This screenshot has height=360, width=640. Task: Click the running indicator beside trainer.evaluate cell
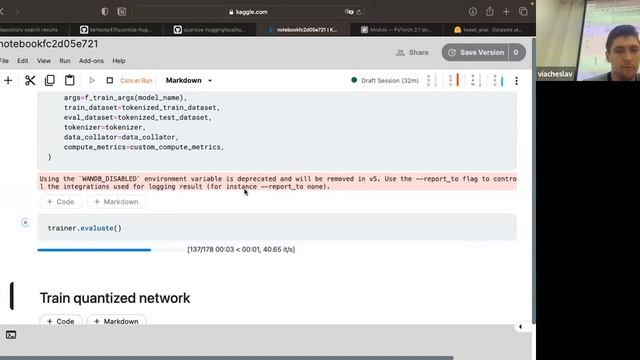pos(25,222)
